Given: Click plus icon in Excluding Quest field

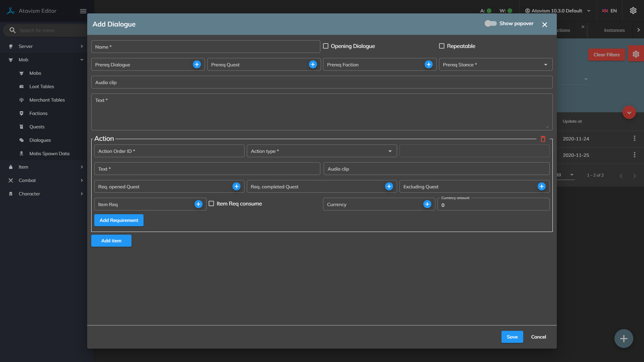Looking at the screenshot, I should coord(542,186).
